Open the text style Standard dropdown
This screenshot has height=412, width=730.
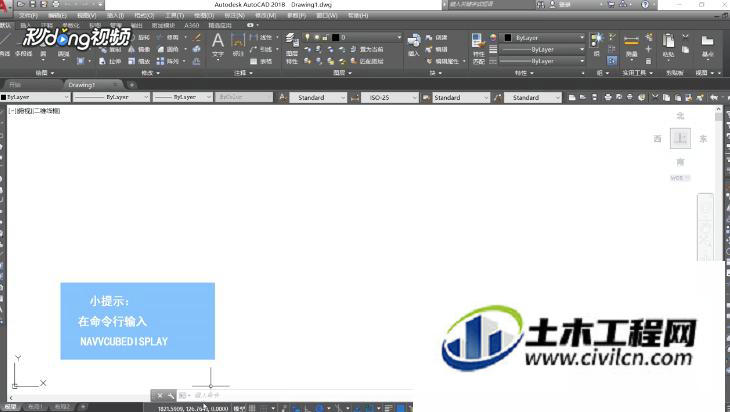(x=318, y=97)
